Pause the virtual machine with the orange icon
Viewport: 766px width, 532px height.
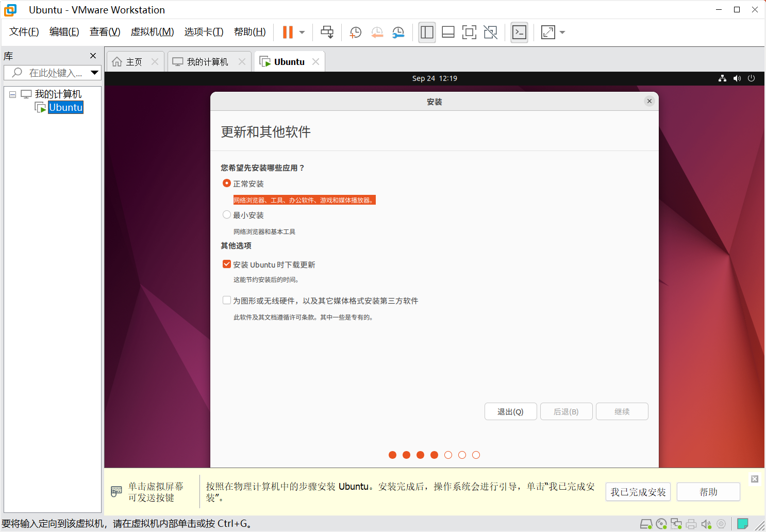tap(288, 32)
